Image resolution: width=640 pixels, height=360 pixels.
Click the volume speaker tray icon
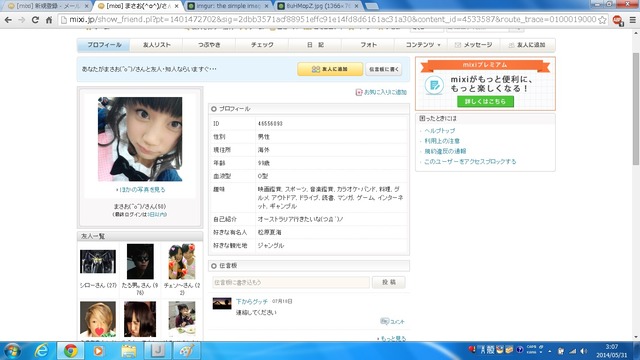(x=583, y=351)
